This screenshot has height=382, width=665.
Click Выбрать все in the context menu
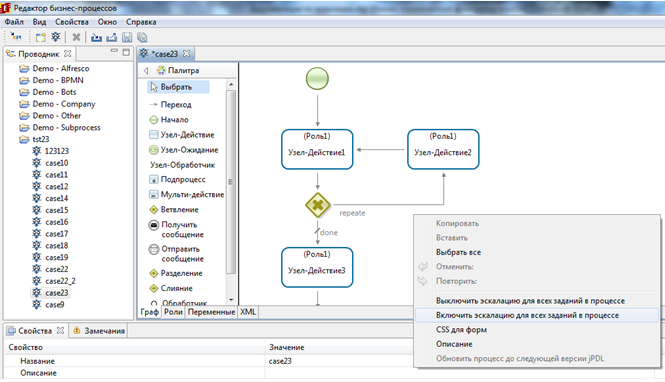coord(458,252)
